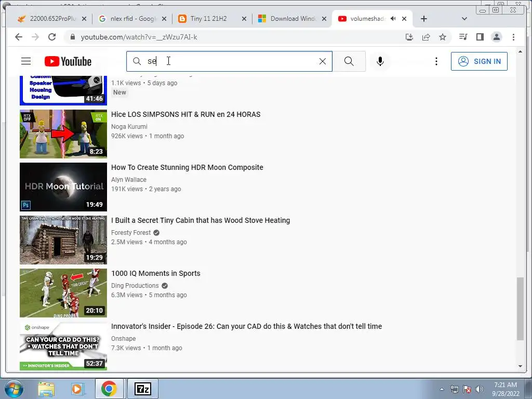Click the HDR Moon Tutorial thumbnail
This screenshot has width=532, height=399.
(x=63, y=187)
